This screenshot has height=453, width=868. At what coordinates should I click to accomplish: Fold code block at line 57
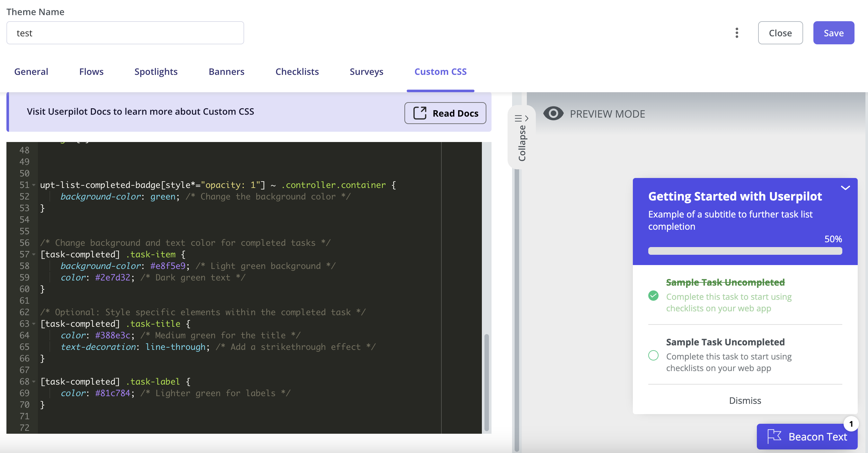click(34, 254)
